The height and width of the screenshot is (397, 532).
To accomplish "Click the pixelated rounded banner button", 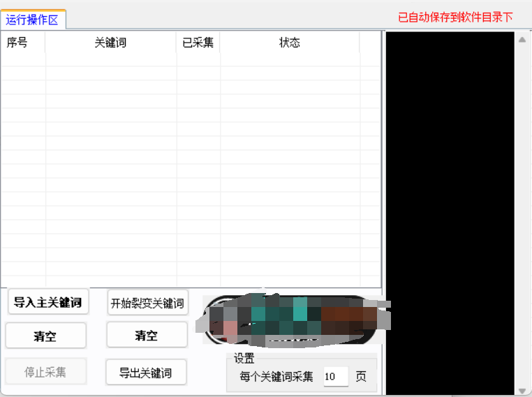I will point(293,320).
